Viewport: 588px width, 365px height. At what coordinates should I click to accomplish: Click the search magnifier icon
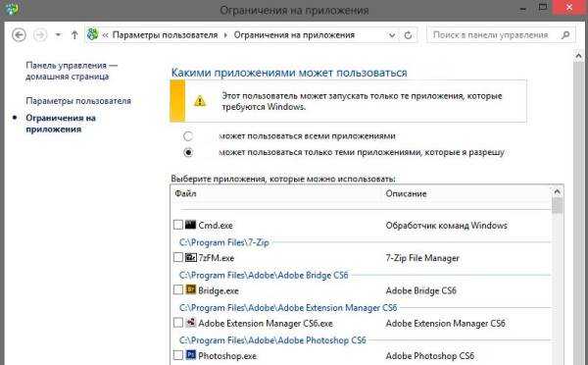point(565,35)
